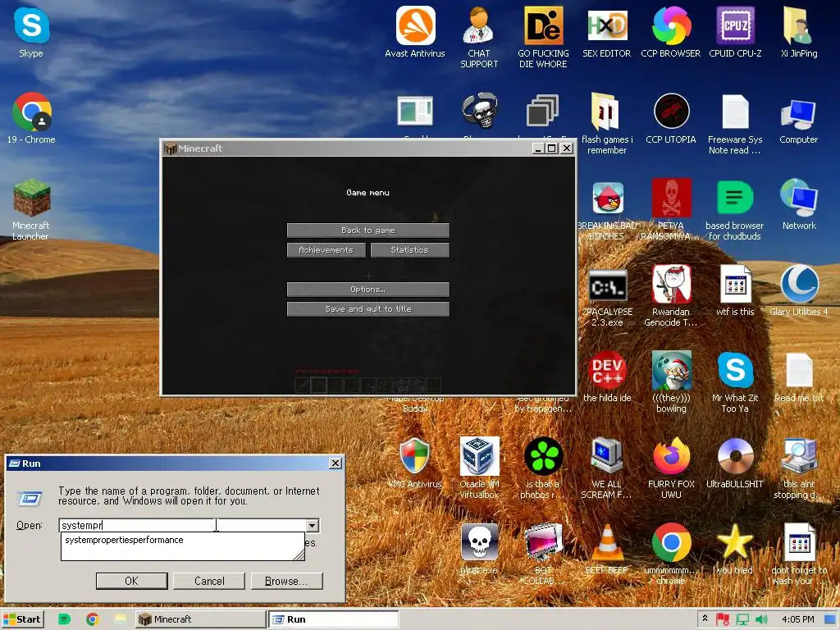Open the you tried star icon
This screenshot has width=840, height=630.
tap(735, 550)
